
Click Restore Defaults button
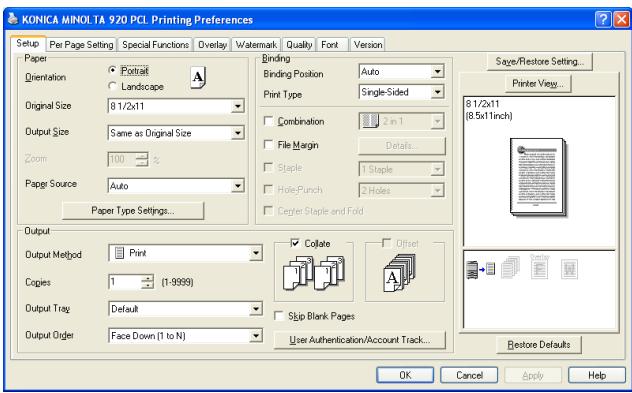tap(539, 345)
